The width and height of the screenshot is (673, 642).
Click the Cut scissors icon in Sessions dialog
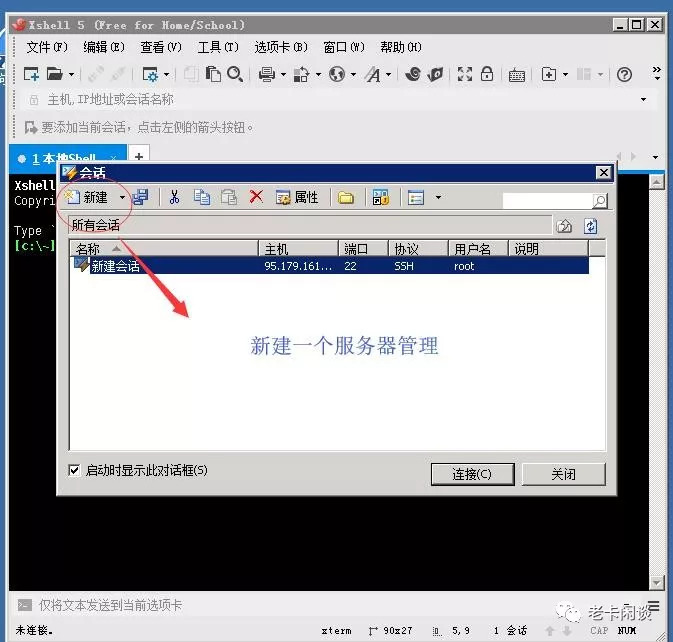click(174, 197)
